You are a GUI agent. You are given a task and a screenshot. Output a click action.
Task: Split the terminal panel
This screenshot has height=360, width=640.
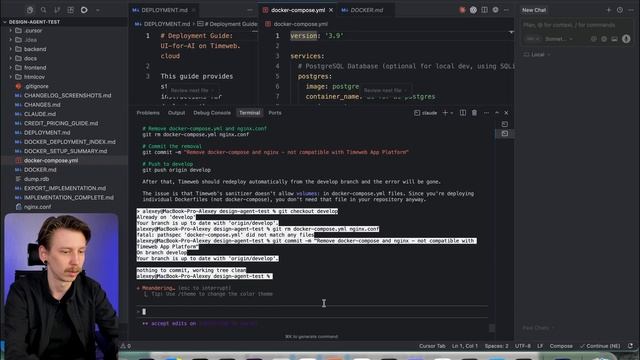click(463, 113)
